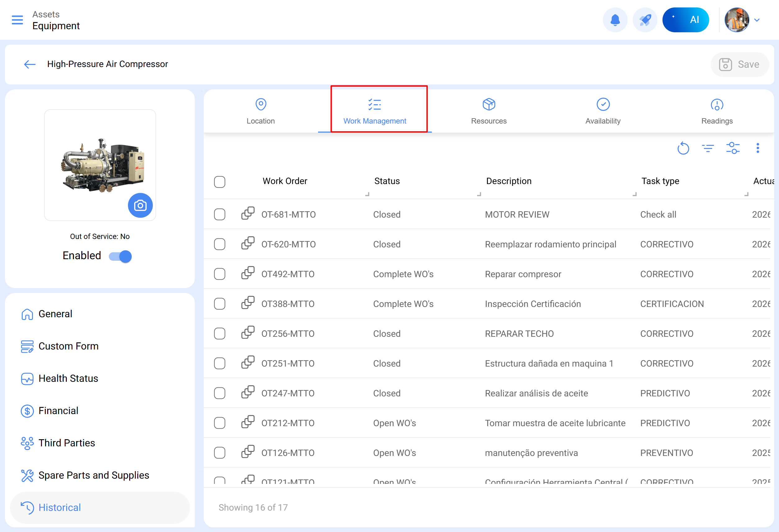Viewport: 779px width, 532px height.
Task: Toggle the Enabled switch
Action: coord(120,256)
